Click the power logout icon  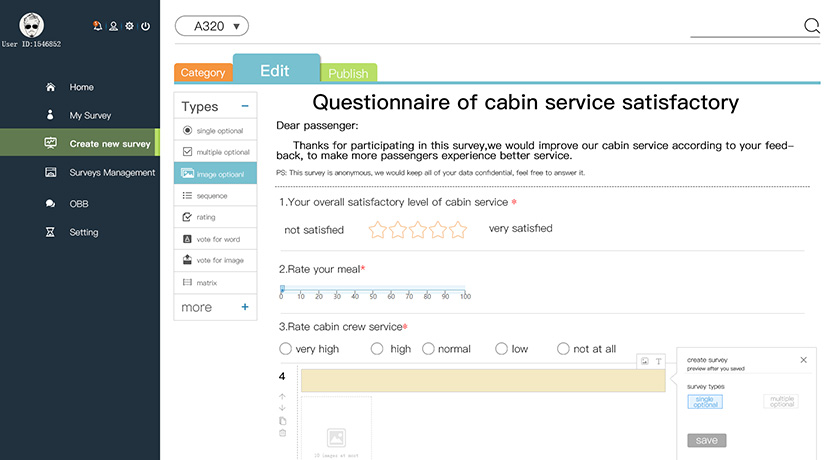pos(145,26)
